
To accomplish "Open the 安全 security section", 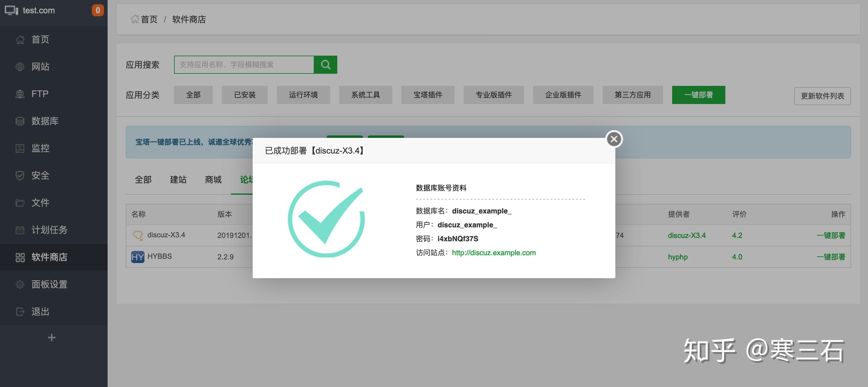I will [x=40, y=176].
